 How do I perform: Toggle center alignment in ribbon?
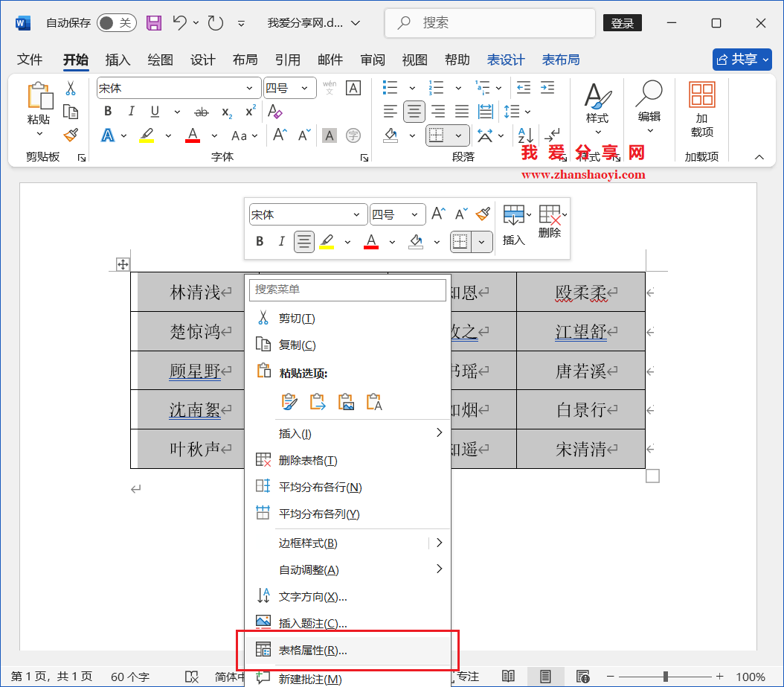tap(414, 112)
